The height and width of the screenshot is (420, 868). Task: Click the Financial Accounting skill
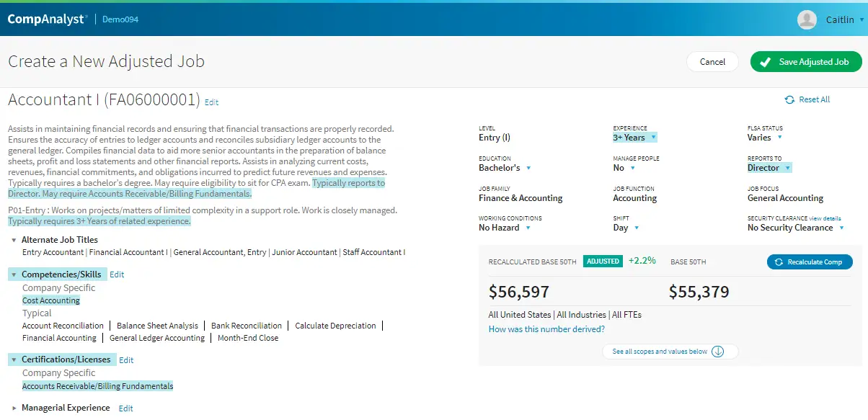coord(59,338)
